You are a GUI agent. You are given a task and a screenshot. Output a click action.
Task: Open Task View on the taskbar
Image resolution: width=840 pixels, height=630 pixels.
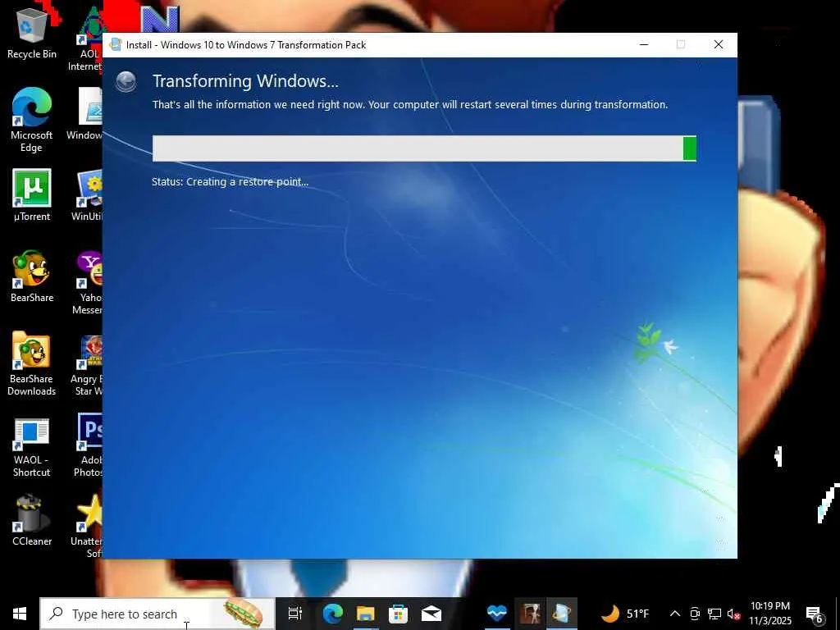point(294,614)
